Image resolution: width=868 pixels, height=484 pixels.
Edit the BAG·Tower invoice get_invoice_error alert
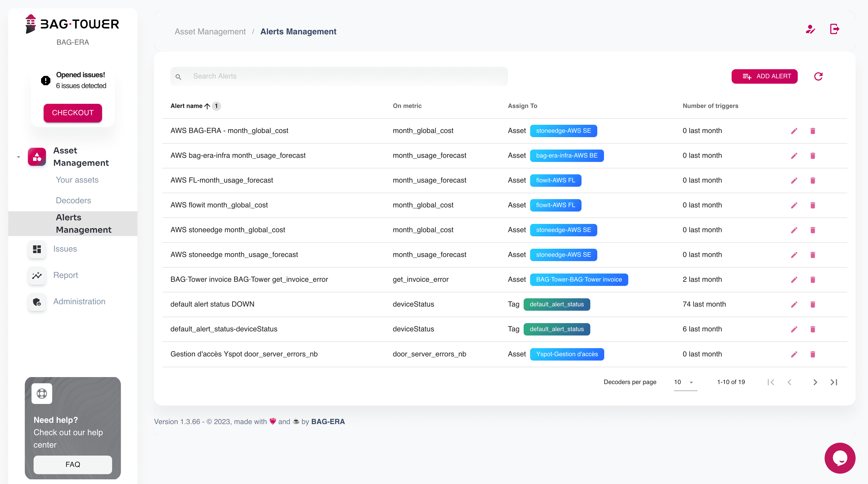[x=794, y=279]
